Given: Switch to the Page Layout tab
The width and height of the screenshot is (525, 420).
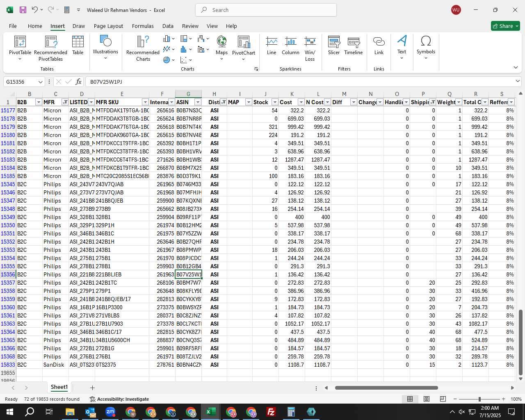Looking at the screenshot, I should click(108, 26).
